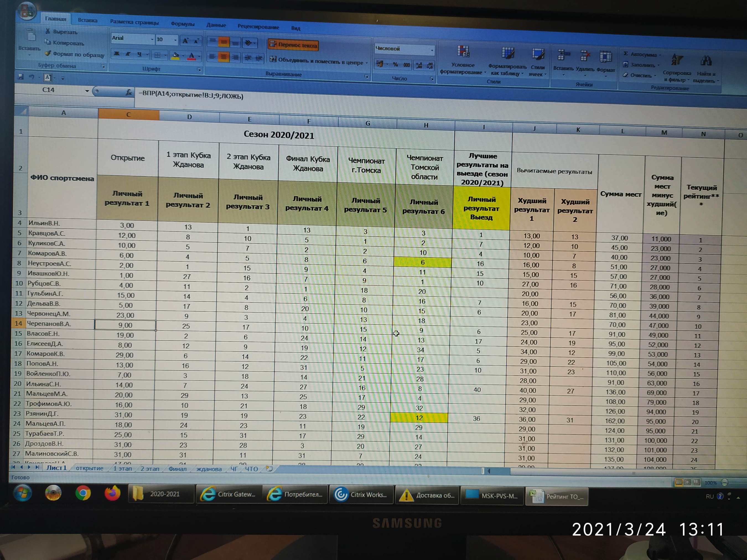
Task: Expand the Автосумма dropdown arrow
Action: pyautogui.click(x=660, y=55)
